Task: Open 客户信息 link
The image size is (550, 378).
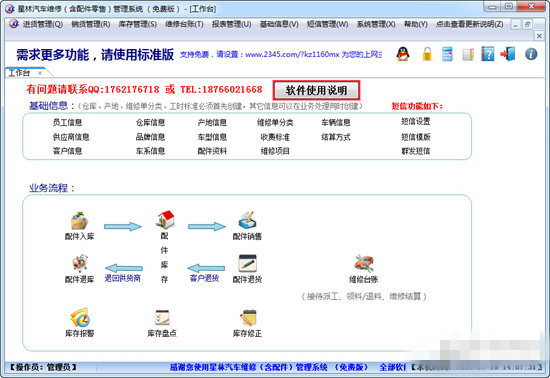Action: click(x=67, y=151)
